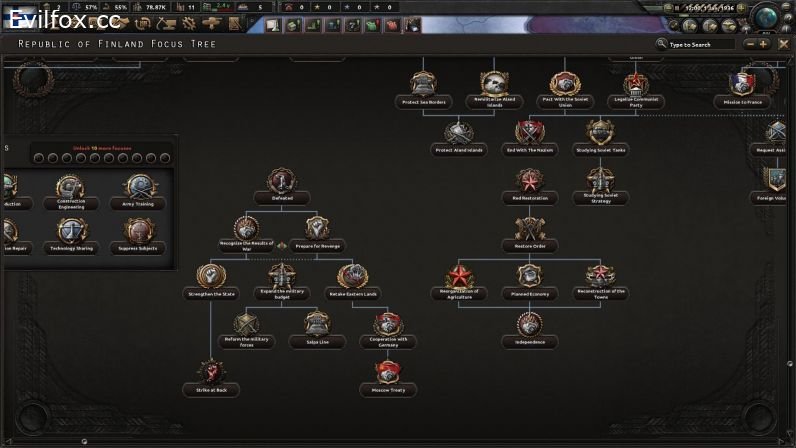Select the Salpa Line focus icon

pyautogui.click(x=317, y=325)
